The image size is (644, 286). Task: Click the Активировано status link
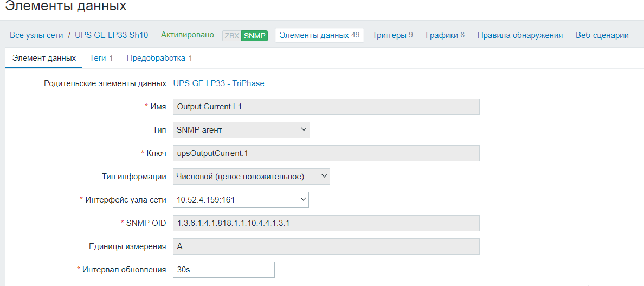pyautogui.click(x=188, y=35)
